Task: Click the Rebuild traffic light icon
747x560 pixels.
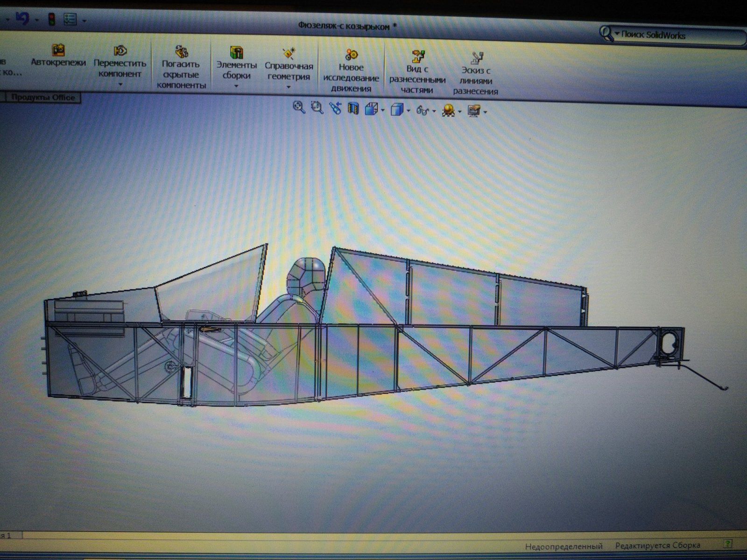Action: click(x=51, y=19)
